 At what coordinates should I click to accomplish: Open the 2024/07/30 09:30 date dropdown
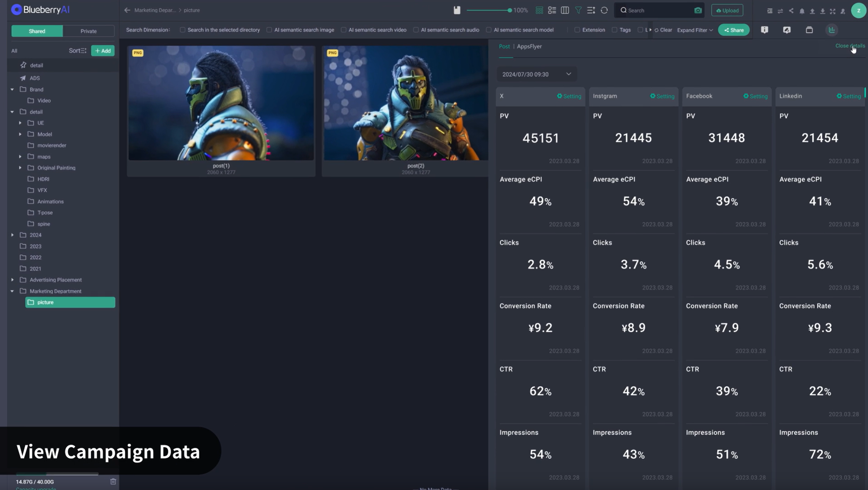point(536,74)
